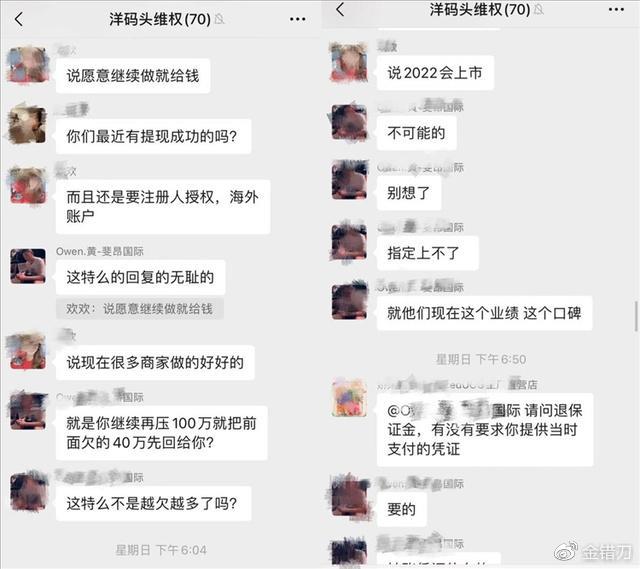640x569 pixels.
Task: Tap the quoted reply 欢欢：说愿意继续做就给钱
Action: click(140, 309)
